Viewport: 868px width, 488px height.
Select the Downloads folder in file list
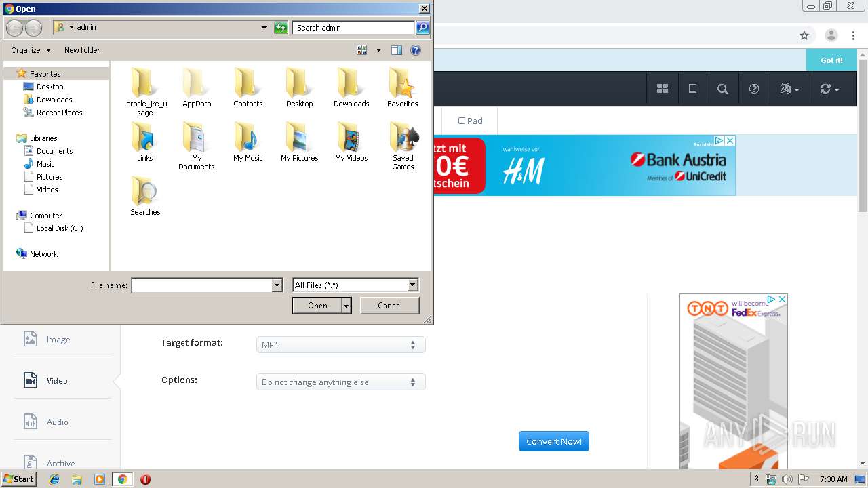pyautogui.click(x=351, y=88)
